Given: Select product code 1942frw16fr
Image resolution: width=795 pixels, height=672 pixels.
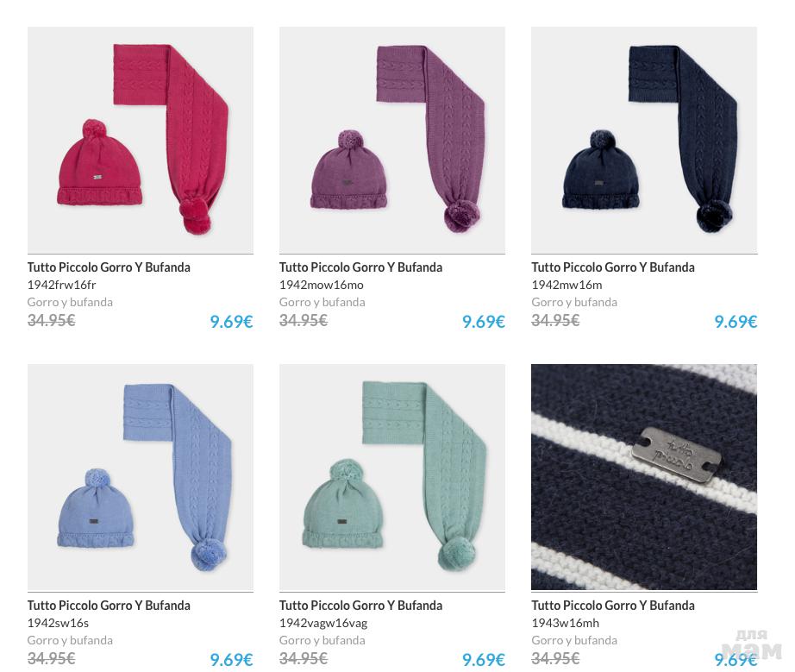Looking at the screenshot, I should click(62, 285).
